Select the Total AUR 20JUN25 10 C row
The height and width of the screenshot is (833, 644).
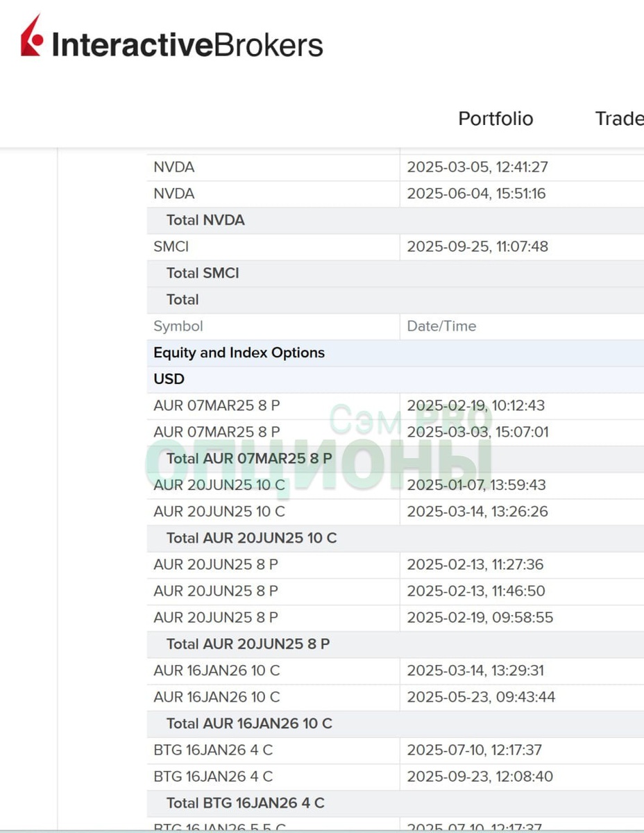[x=396, y=538]
